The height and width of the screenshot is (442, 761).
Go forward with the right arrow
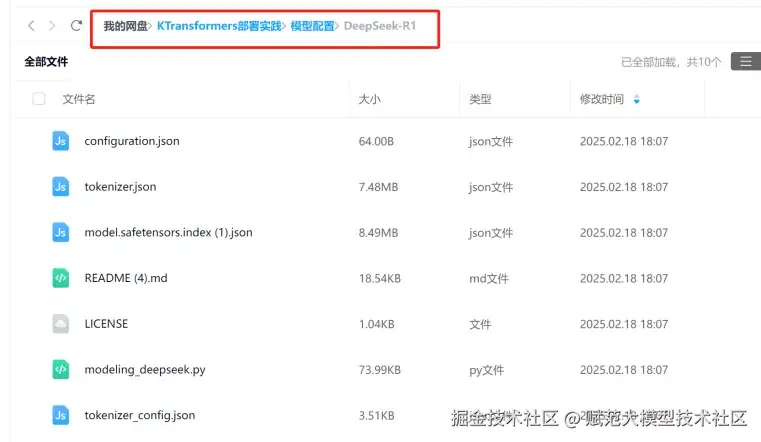52,26
